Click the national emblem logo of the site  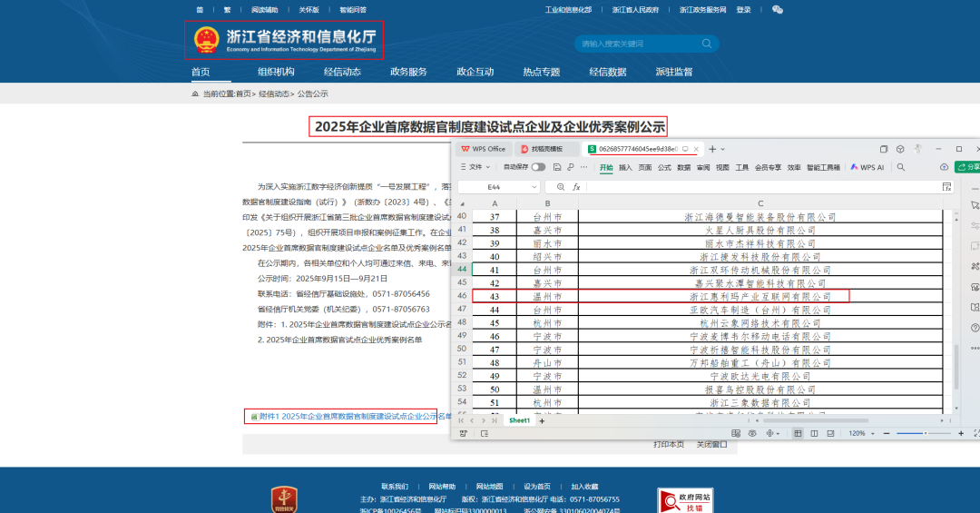pyautogui.click(x=206, y=39)
